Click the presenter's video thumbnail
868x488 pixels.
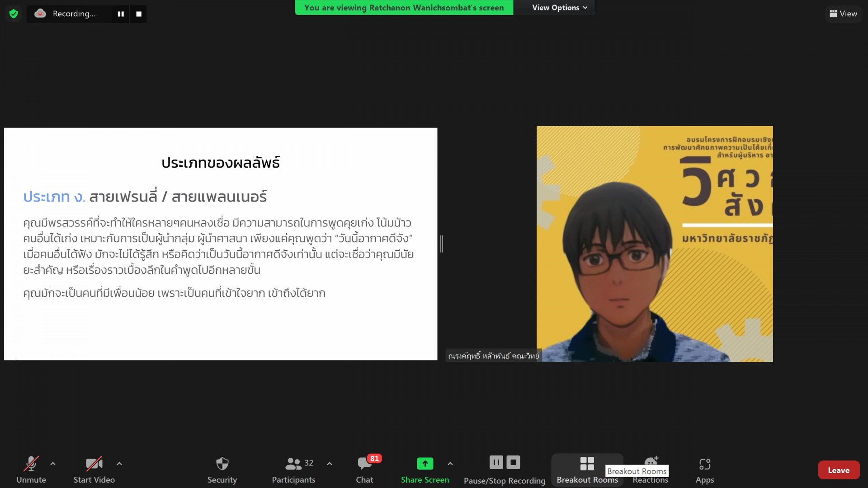tap(655, 244)
